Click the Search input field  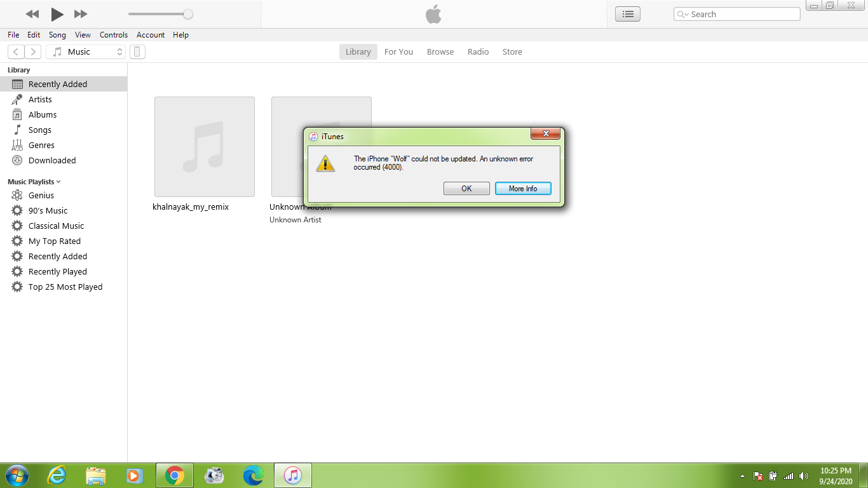(737, 14)
